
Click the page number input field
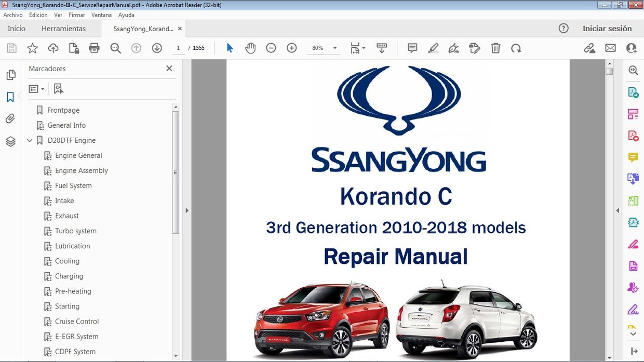pyautogui.click(x=178, y=48)
